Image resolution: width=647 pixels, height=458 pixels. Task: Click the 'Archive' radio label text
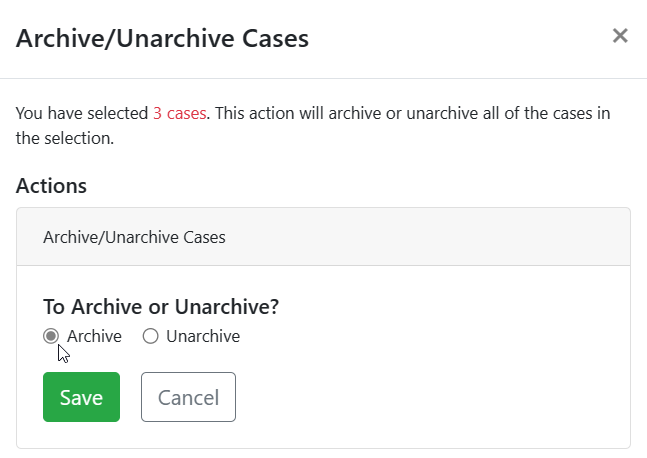point(94,336)
